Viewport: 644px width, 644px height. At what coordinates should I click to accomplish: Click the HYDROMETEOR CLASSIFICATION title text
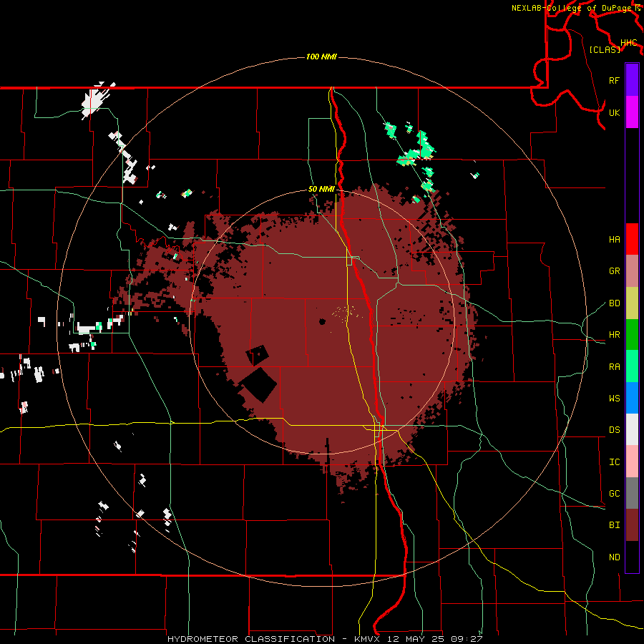(250, 639)
